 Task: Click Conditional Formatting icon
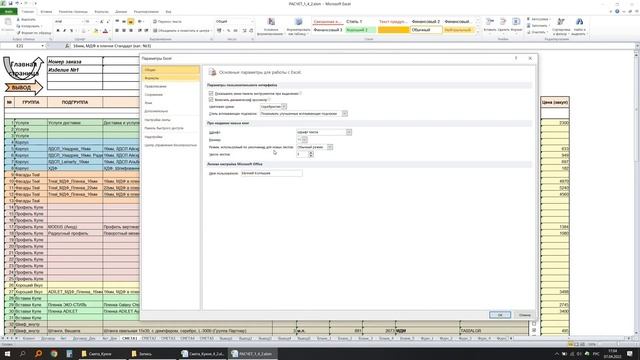click(x=271, y=22)
